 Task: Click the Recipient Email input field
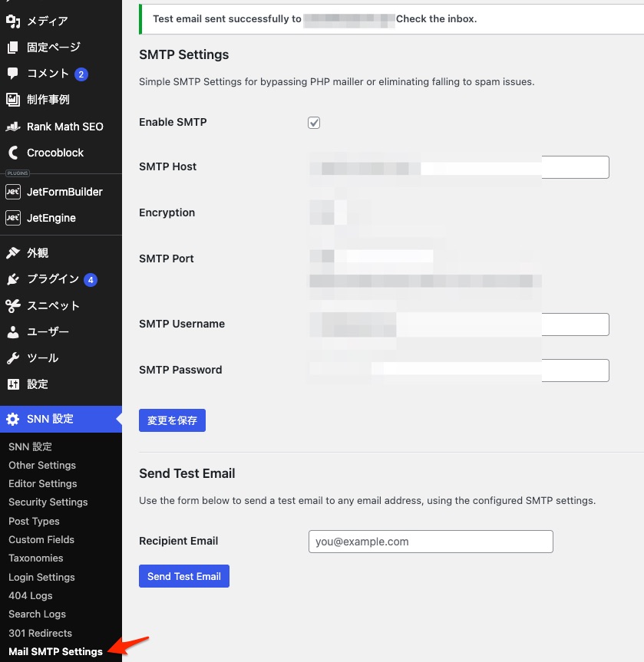(x=430, y=542)
